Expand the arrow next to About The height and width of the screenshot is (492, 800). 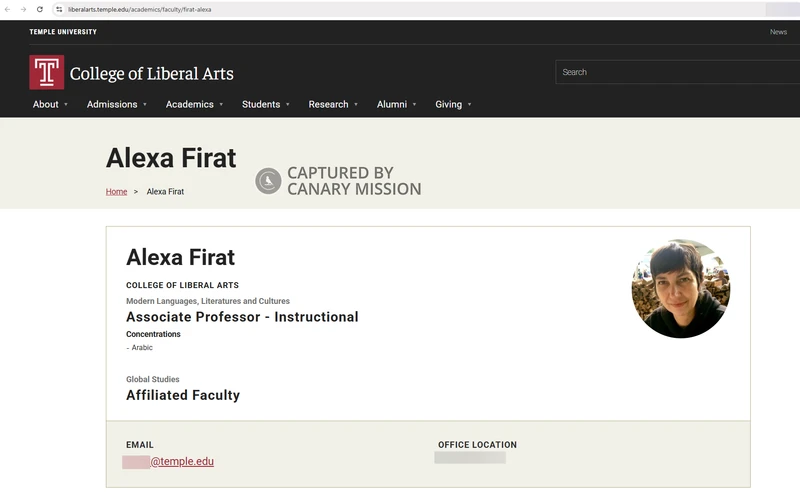pos(66,105)
